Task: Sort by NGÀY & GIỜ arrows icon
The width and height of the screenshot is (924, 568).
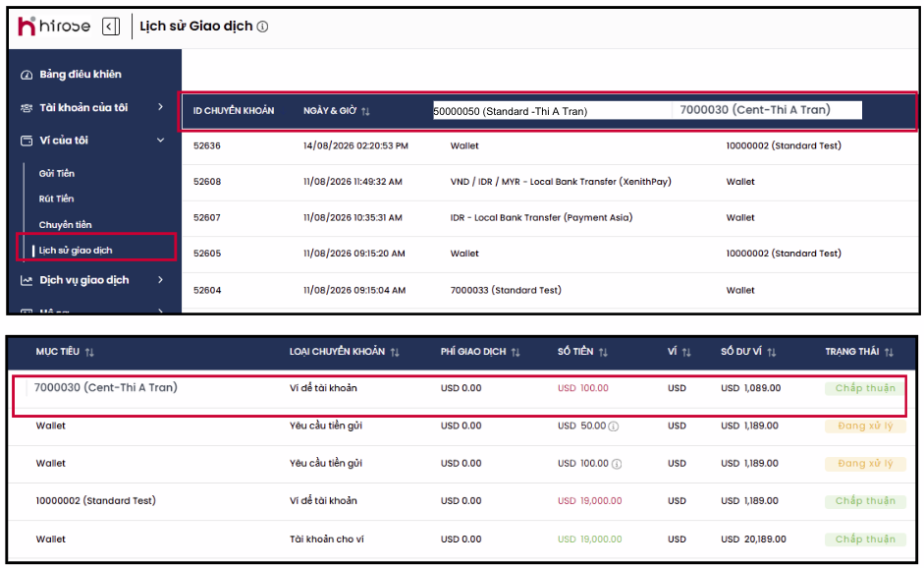Action: [365, 111]
